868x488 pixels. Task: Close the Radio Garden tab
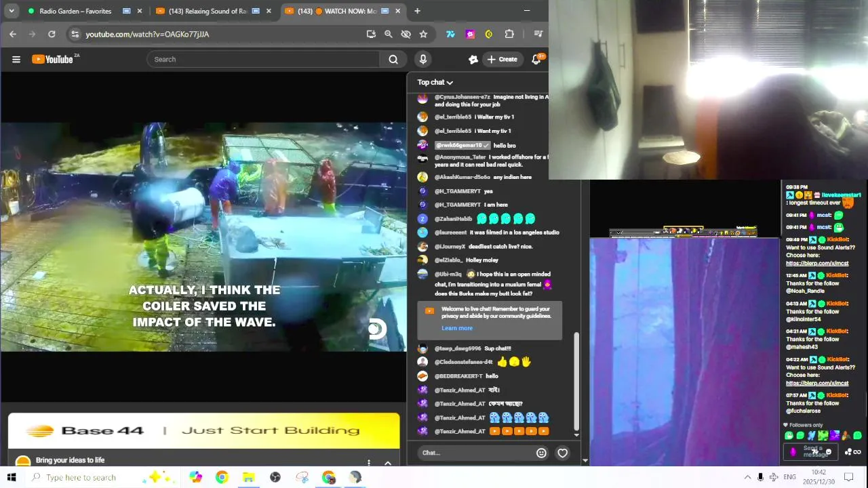[x=140, y=11]
